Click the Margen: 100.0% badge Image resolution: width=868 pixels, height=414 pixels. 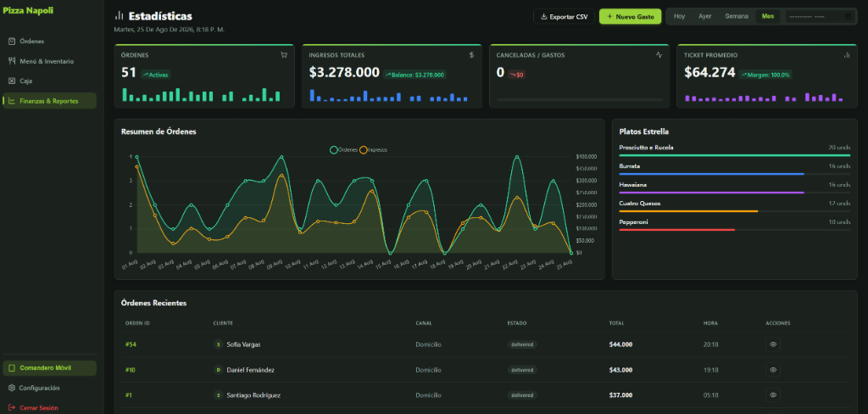coord(766,75)
